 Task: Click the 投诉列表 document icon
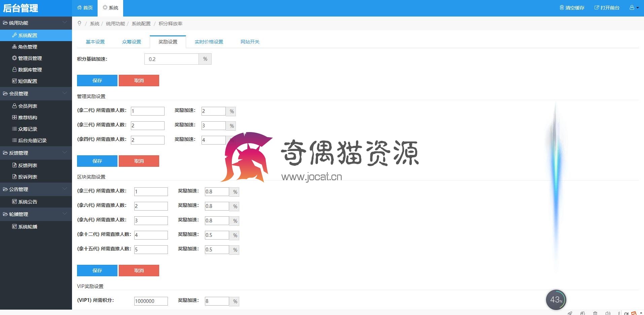coord(14,177)
